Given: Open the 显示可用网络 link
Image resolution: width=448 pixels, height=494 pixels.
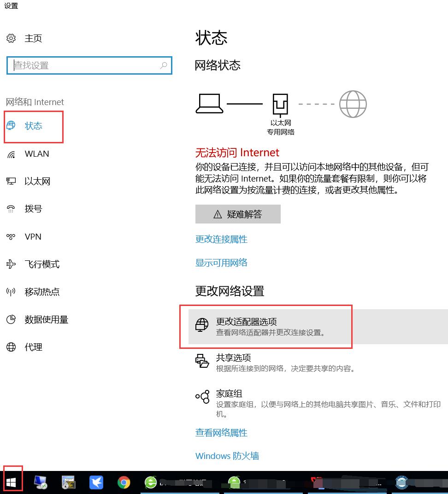Looking at the screenshot, I should pyautogui.click(x=221, y=263).
